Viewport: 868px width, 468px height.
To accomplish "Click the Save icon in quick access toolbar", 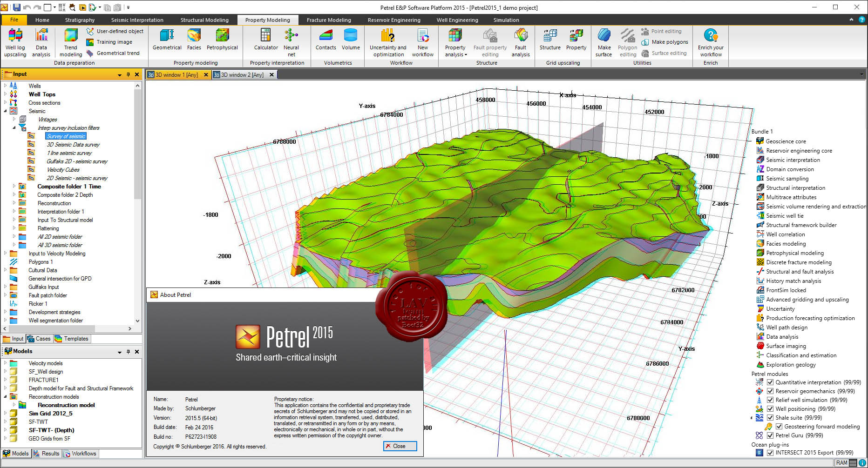I will pyautogui.click(x=17, y=7).
